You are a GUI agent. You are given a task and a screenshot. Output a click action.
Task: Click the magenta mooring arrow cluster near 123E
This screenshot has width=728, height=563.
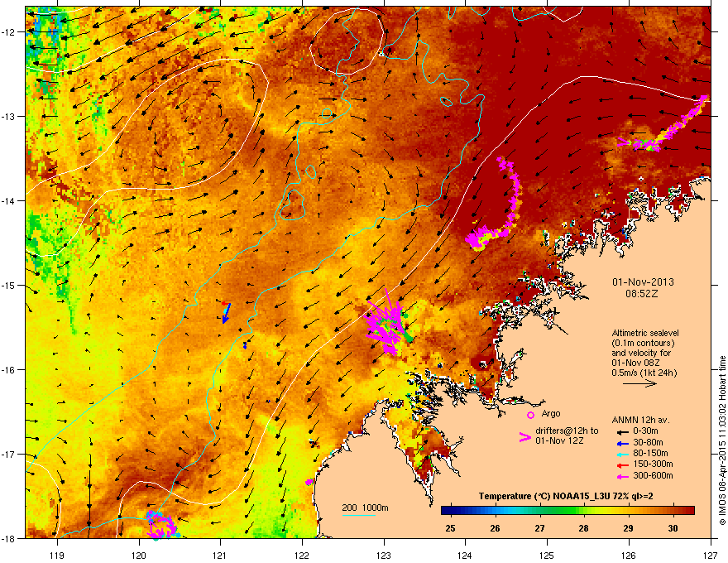pos(385,324)
